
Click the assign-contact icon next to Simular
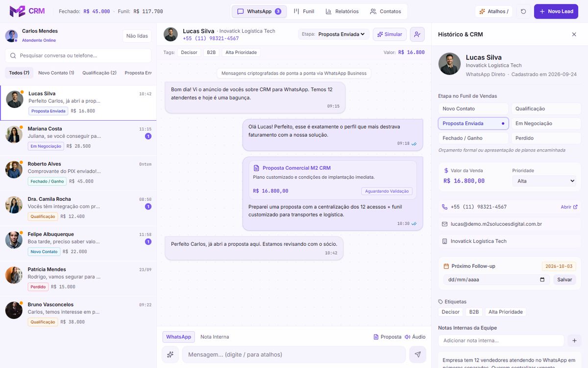pyautogui.click(x=417, y=34)
